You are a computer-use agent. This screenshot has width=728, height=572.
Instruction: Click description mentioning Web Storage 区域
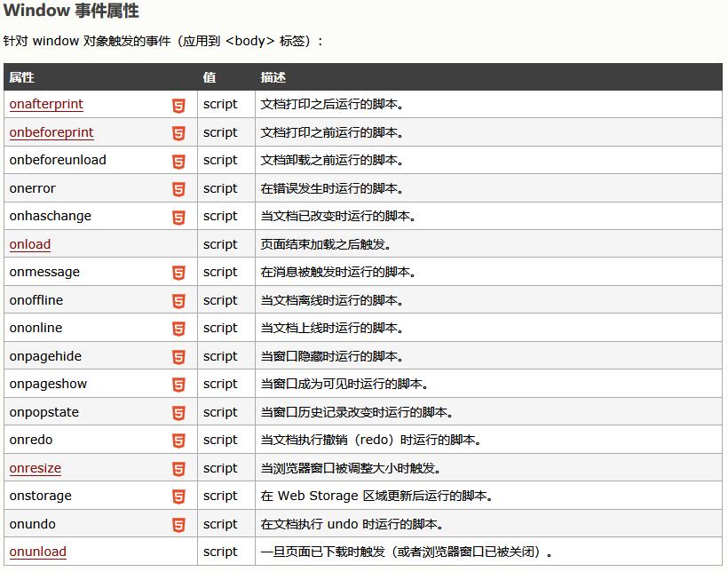(x=376, y=496)
